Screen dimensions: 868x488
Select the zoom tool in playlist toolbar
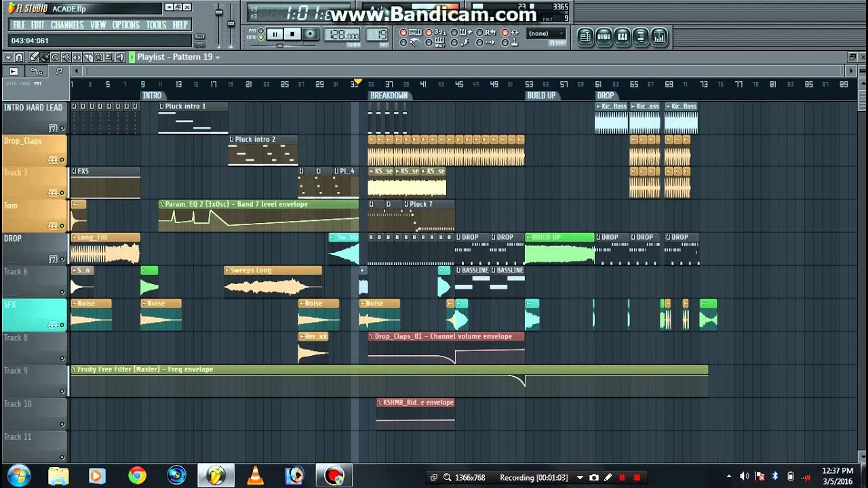tap(109, 57)
